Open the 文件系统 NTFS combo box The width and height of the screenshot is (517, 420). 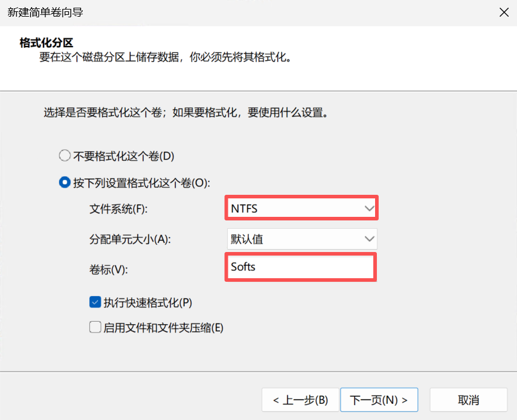click(301, 208)
